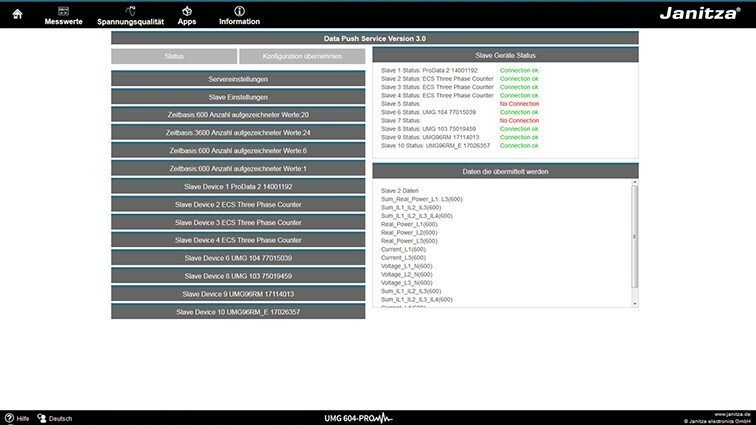This screenshot has height=425, width=756.
Task: Open Slave Device 10 UMG96RM_E entry
Action: click(x=238, y=312)
